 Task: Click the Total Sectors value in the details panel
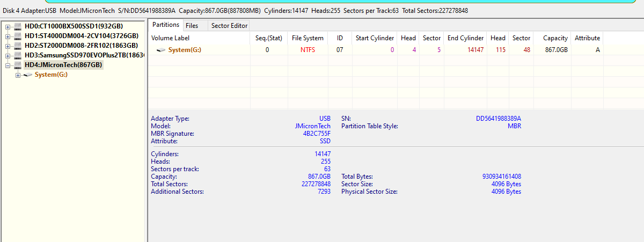tap(316, 184)
